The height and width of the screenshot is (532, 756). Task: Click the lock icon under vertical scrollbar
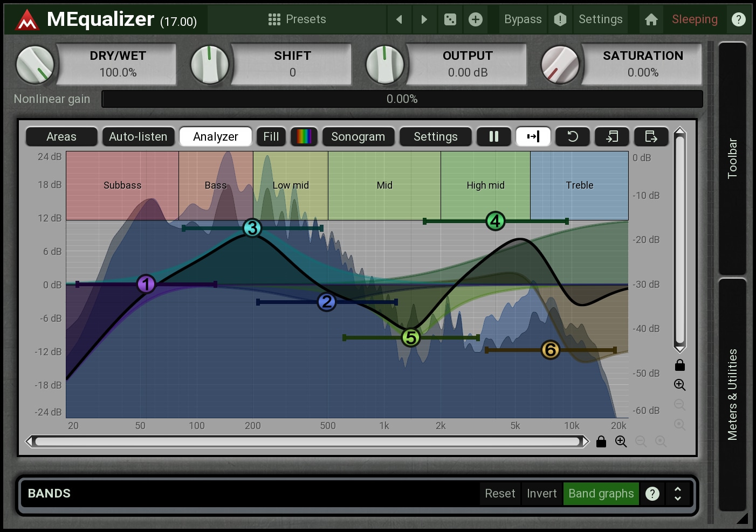679,365
